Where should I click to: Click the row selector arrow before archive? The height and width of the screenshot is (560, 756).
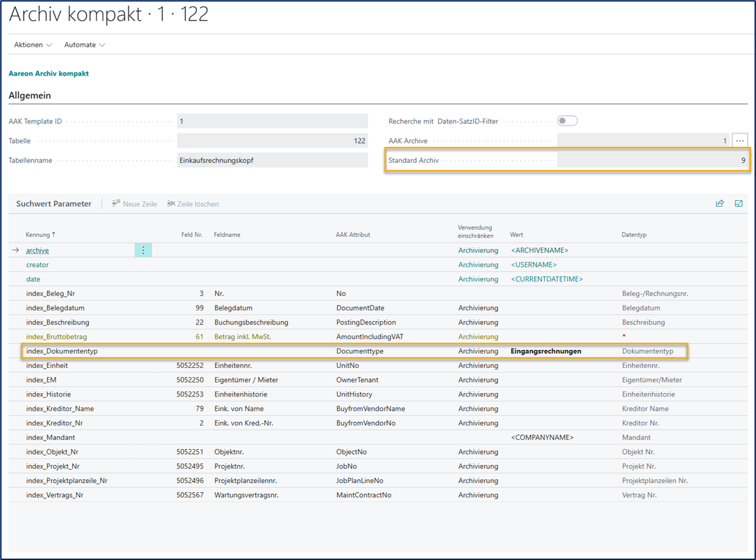(x=15, y=250)
